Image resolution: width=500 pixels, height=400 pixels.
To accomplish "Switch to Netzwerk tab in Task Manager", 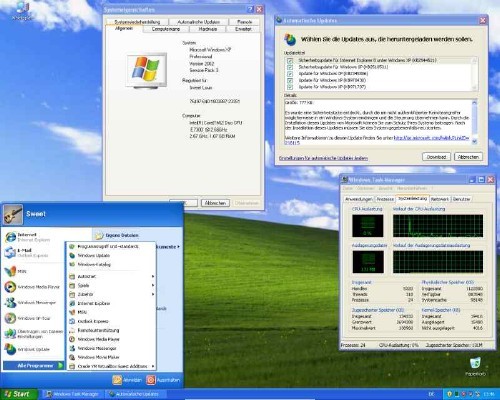I will (440, 199).
